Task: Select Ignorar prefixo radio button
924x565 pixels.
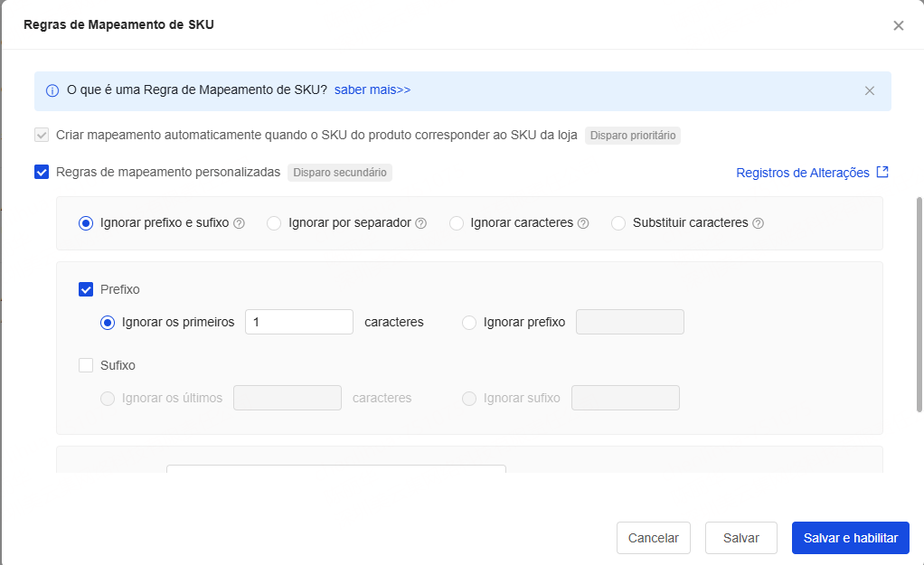Action: click(x=469, y=323)
